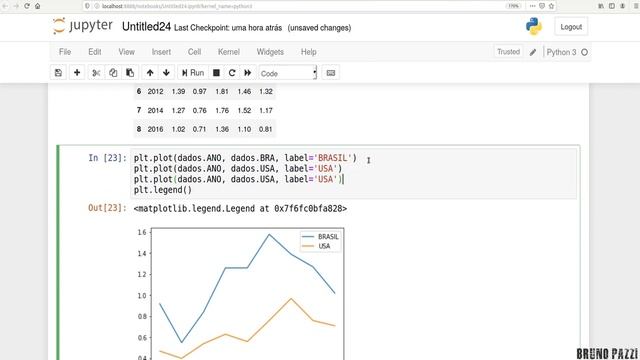Click the Logout button
Screen dimensions: 640x360
571,27
